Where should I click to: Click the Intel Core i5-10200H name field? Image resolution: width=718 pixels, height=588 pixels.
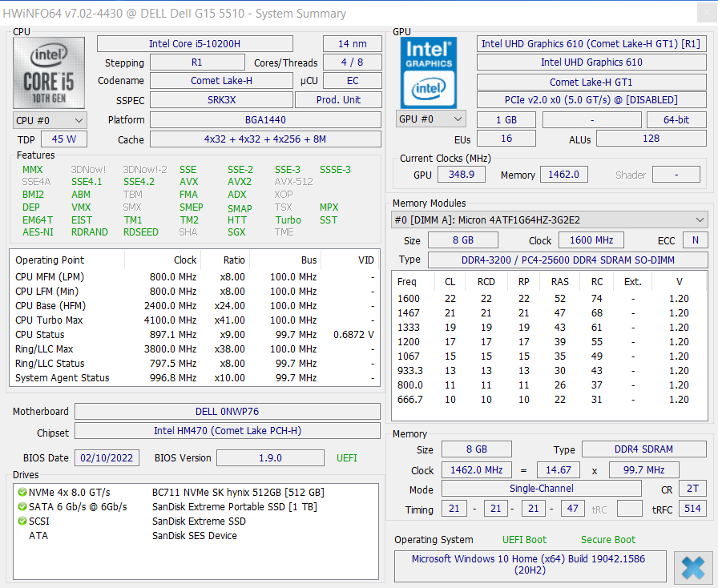click(x=195, y=44)
